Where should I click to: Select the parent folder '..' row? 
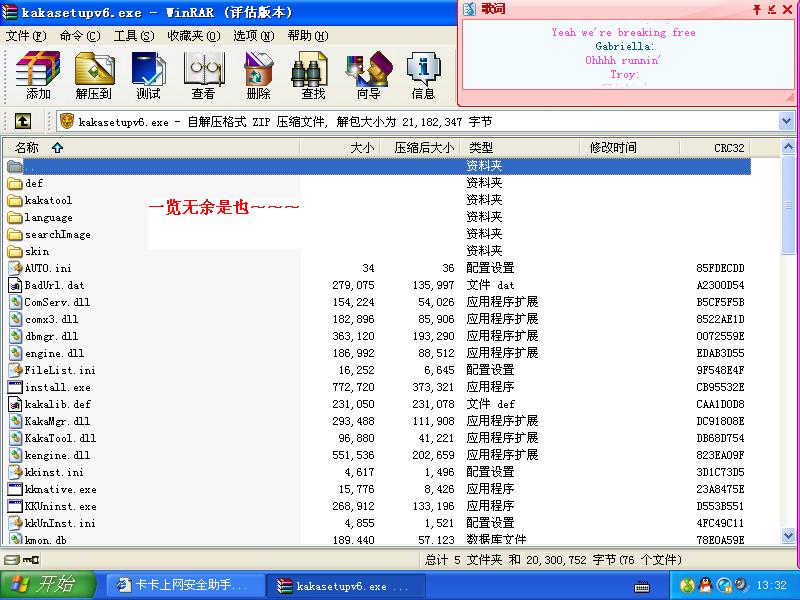[378, 166]
